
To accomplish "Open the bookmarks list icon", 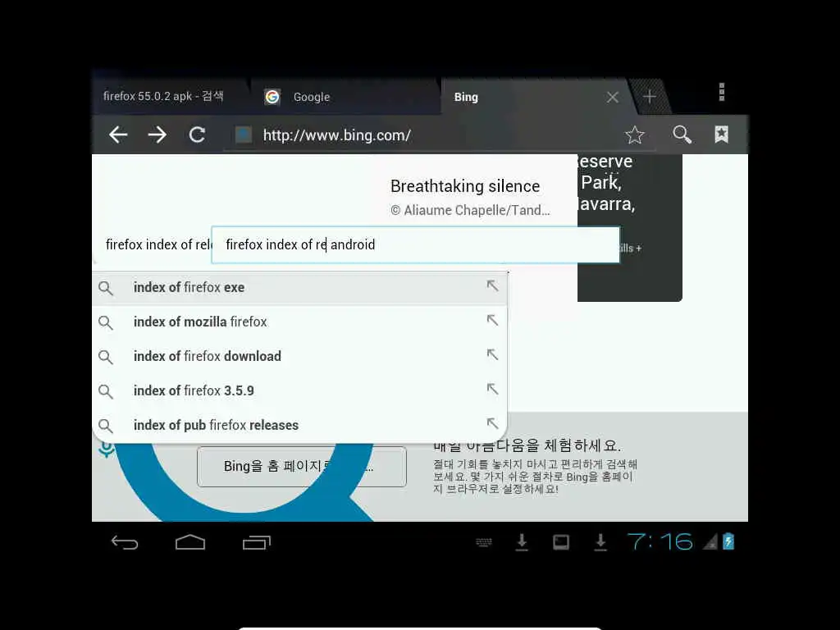I will click(722, 135).
